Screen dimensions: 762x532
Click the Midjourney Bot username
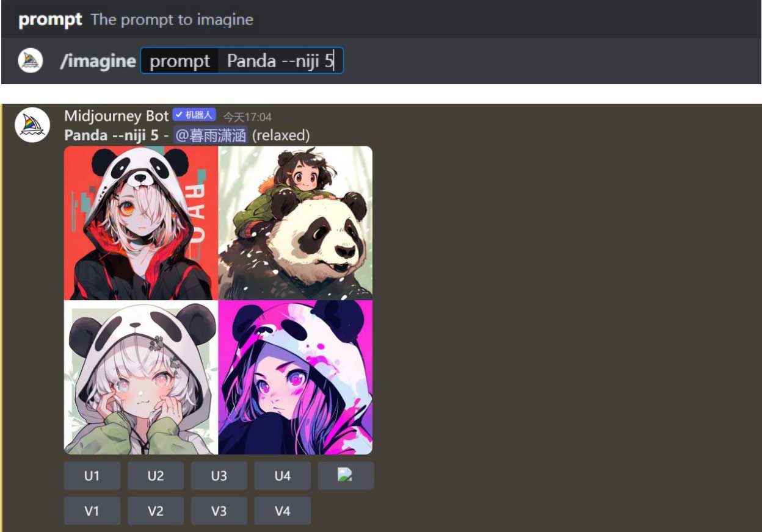coord(116,115)
